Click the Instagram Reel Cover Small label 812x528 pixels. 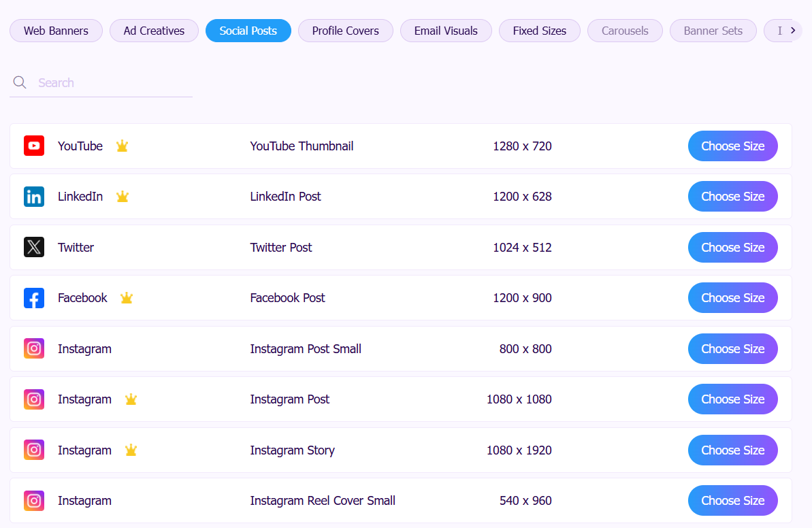(x=323, y=501)
